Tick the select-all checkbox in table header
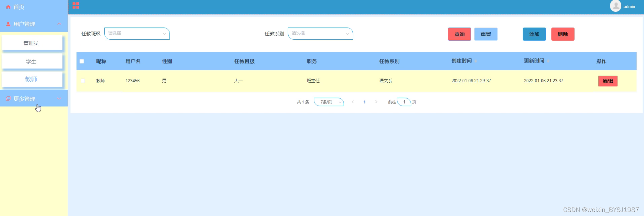This screenshot has height=216, width=644. tap(82, 61)
